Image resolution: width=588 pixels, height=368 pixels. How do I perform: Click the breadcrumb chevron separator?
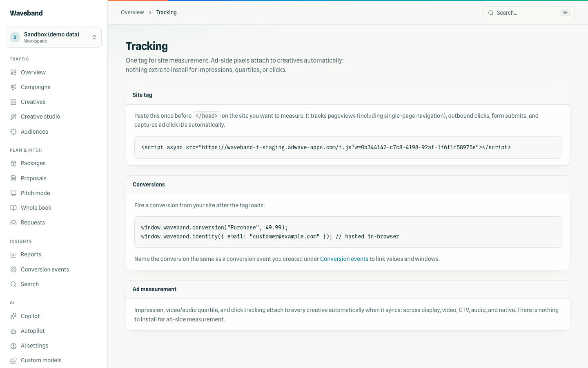150,13
